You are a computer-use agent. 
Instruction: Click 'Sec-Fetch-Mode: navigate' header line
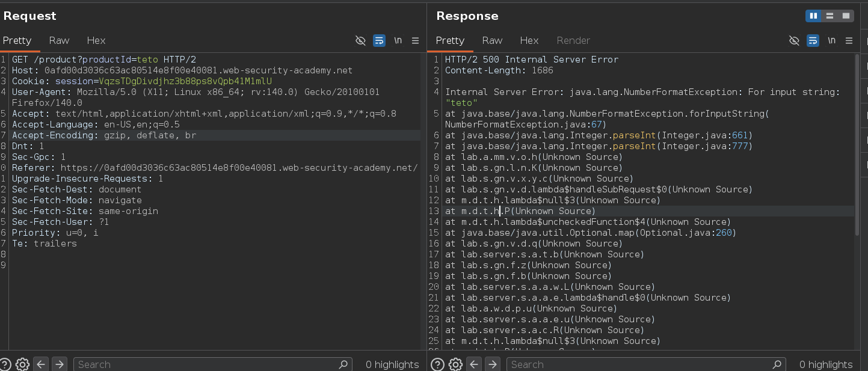point(77,200)
